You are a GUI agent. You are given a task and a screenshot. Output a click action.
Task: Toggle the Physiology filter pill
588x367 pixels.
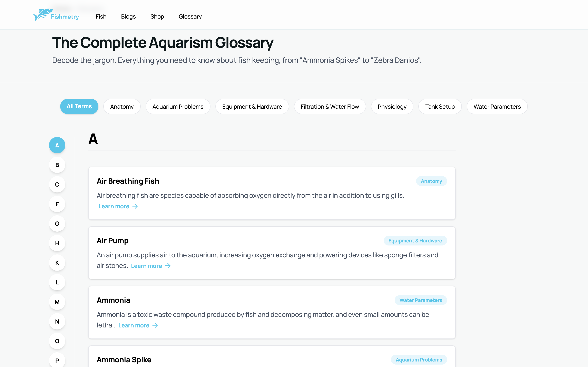click(x=392, y=106)
